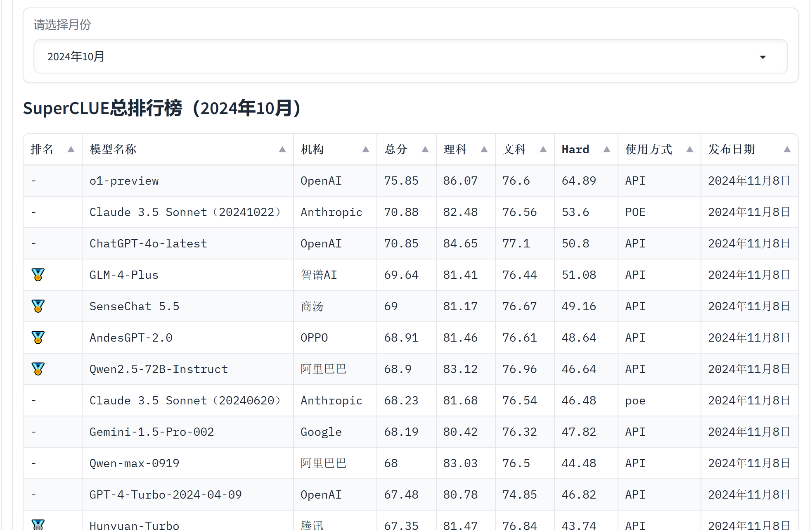This screenshot has width=812, height=530.
Task: Click the dropdown arrow next to 2024年10月
Action: point(762,57)
